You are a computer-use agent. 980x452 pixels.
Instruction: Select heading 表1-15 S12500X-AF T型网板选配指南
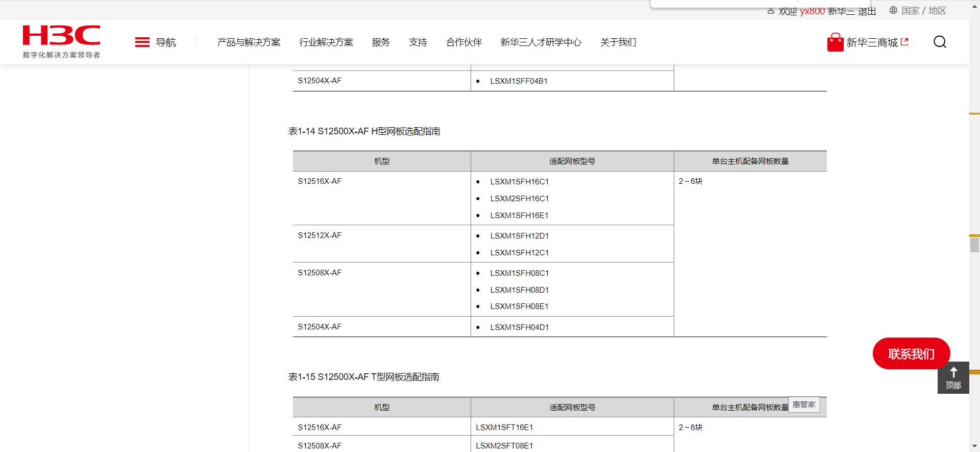coord(364,377)
